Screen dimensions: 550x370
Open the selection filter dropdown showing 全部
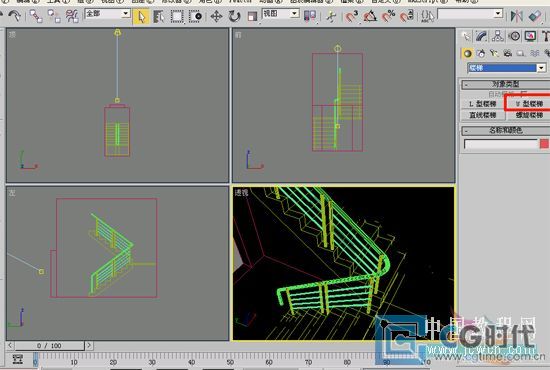(107, 14)
